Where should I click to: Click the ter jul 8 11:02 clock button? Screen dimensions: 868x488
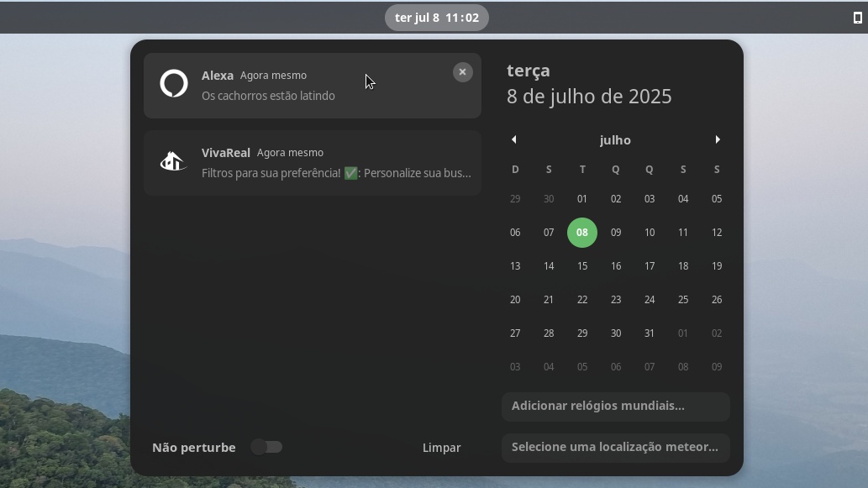437,18
